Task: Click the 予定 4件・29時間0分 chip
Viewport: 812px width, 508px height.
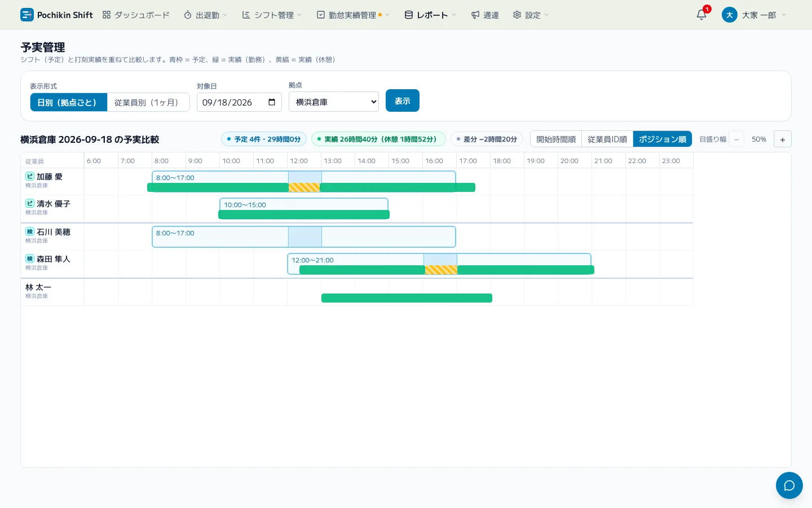Action: pyautogui.click(x=264, y=139)
